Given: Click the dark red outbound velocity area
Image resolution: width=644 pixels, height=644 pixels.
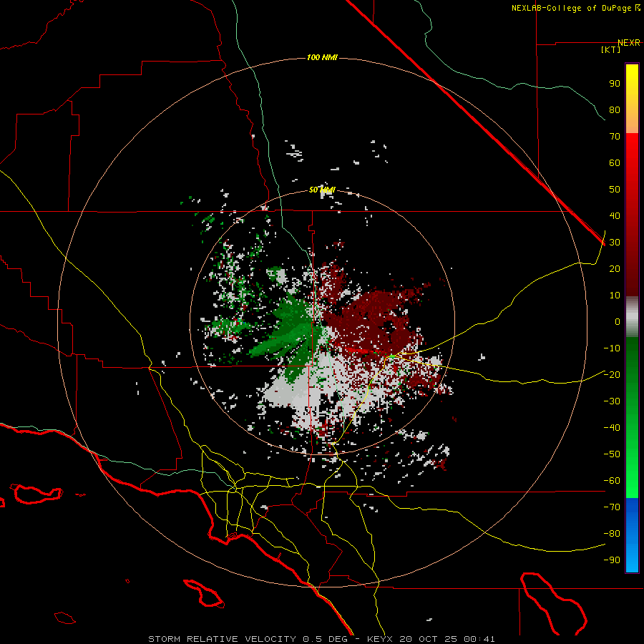Looking at the screenshot, I should click(370, 318).
